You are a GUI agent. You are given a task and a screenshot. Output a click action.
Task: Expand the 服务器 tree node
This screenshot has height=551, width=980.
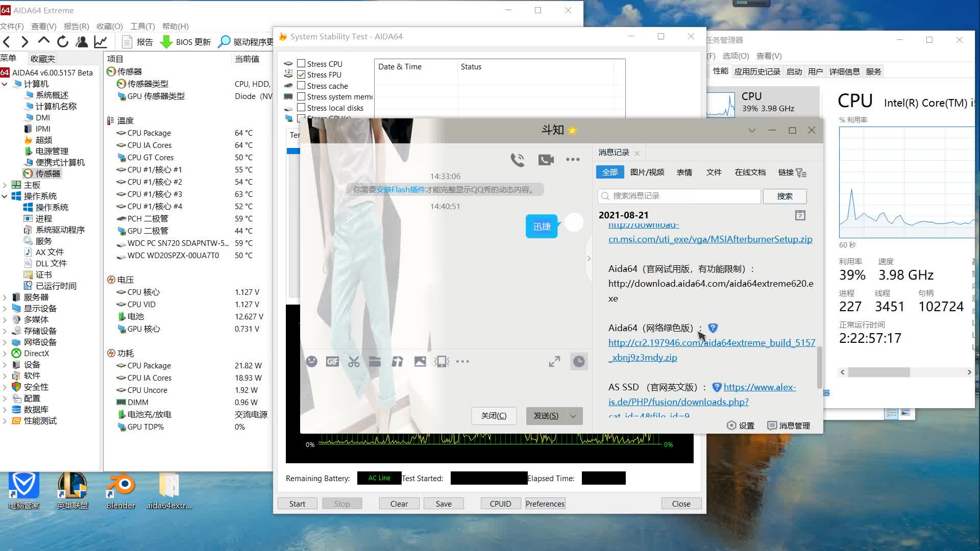[5, 297]
